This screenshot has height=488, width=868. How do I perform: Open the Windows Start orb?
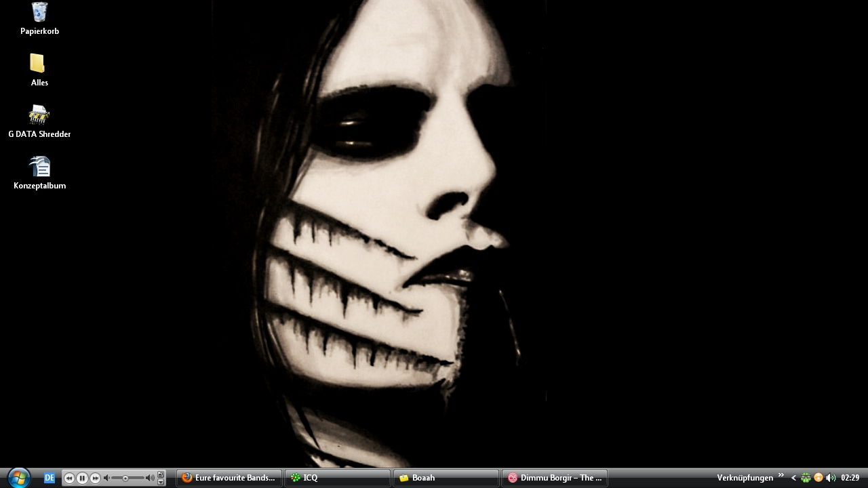tap(19, 478)
